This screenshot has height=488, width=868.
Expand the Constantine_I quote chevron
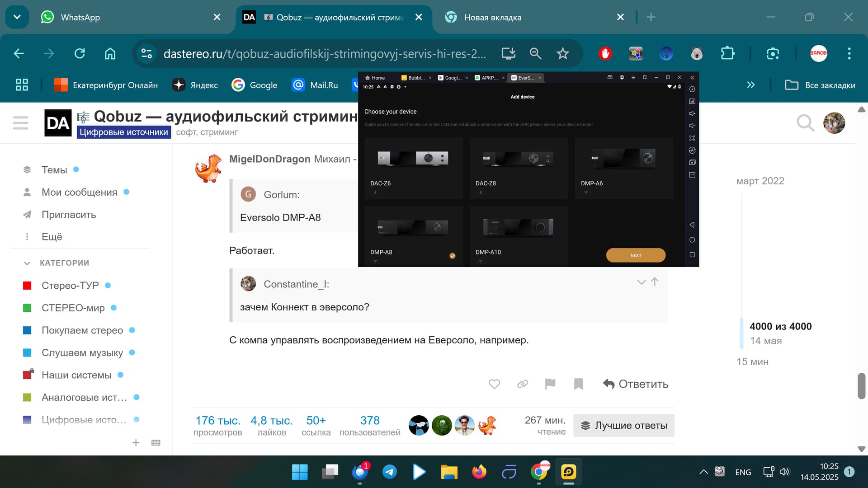(641, 282)
